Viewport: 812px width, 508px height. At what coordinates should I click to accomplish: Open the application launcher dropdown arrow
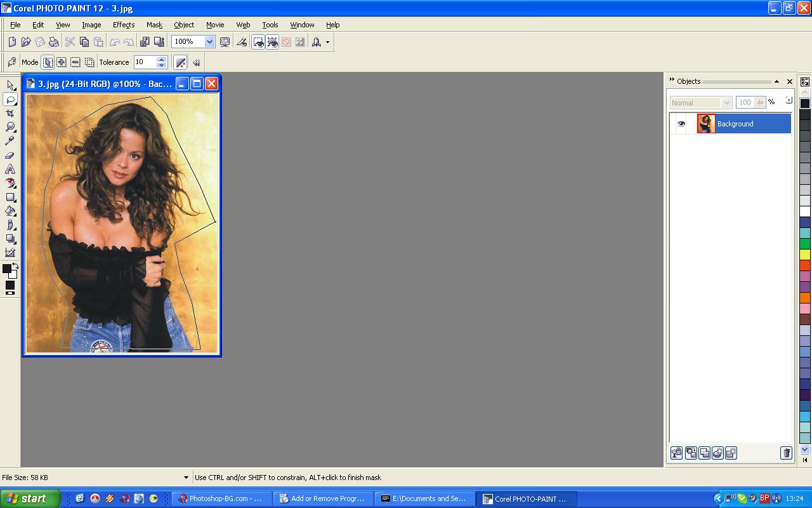(x=327, y=42)
